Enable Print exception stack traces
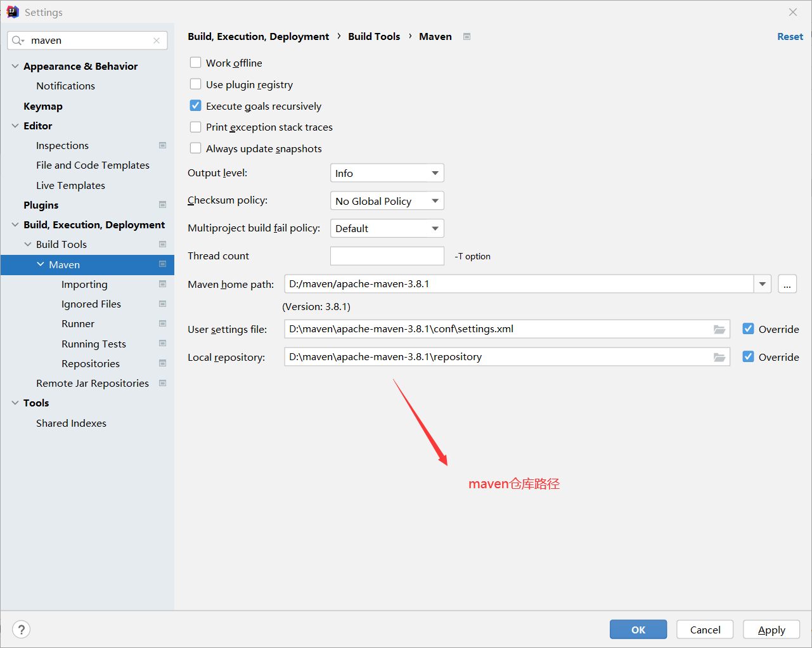The width and height of the screenshot is (812, 648). (x=196, y=127)
